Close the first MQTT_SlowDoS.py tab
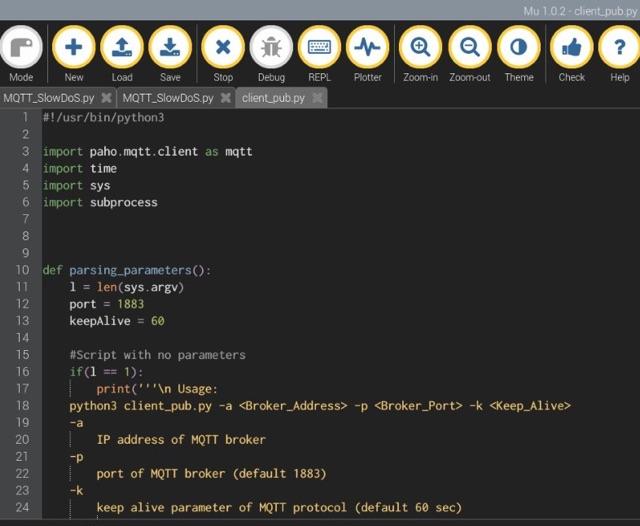 [106, 98]
